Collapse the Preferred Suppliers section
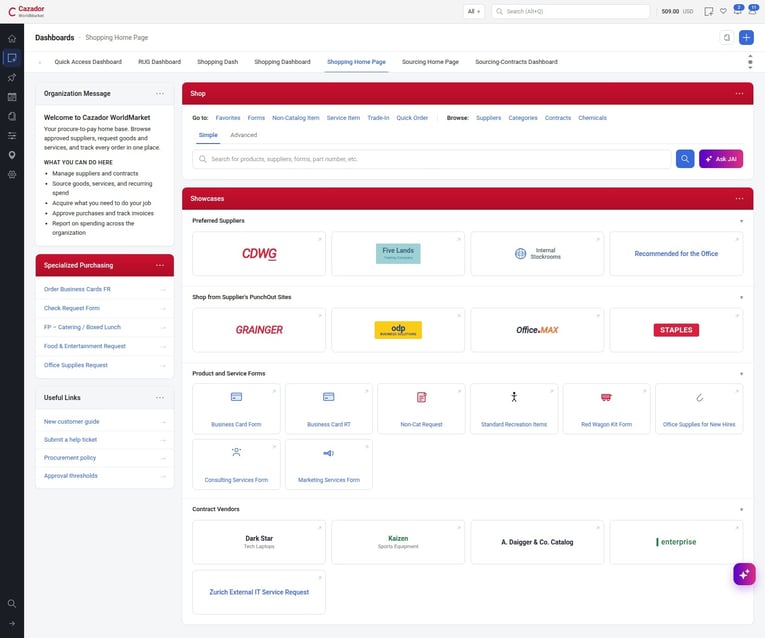The width and height of the screenshot is (765, 638). click(x=741, y=221)
